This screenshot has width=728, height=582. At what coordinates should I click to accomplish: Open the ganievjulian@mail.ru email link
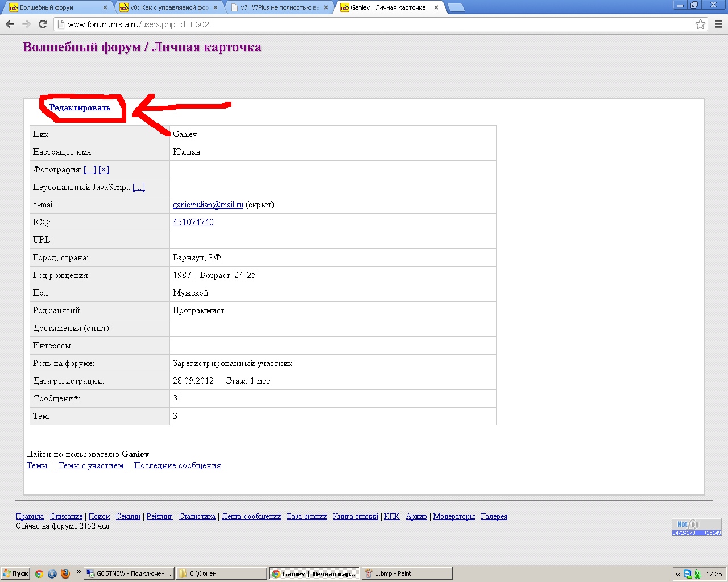point(208,205)
